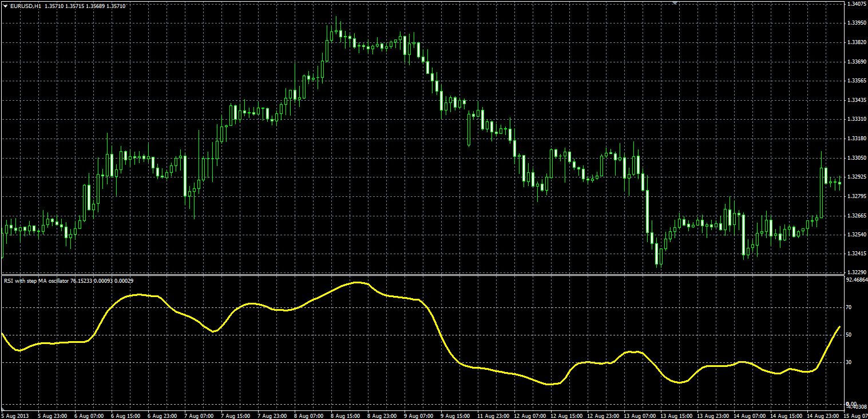Click the 1.32290 price scale label
This screenshot has height=419, width=868.
(x=856, y=272)
